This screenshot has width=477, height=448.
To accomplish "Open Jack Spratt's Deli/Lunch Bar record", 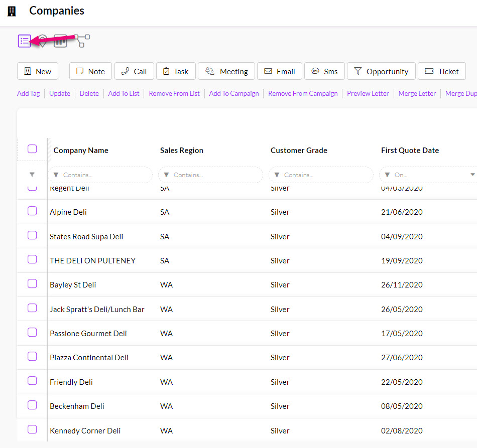I will click(x=97, y=310).
